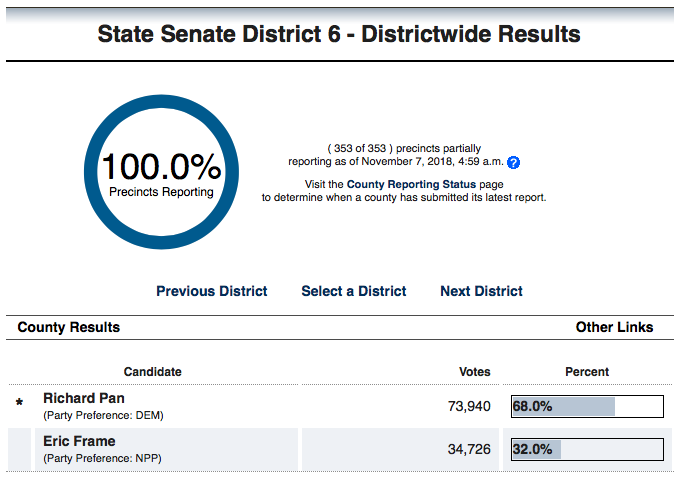Click Richard Pan's 68.0% percent bar
This screenshot has height=482, width=679.
pos(587,406)
